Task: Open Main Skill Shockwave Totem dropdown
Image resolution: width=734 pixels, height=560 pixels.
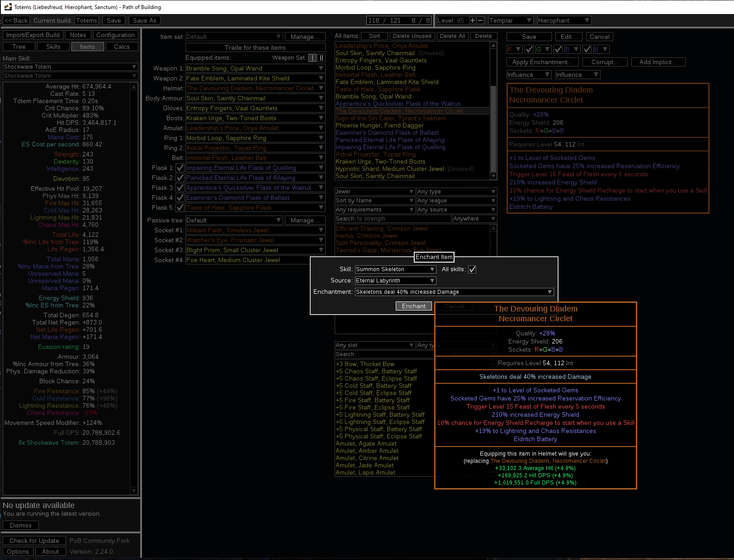Action: 70,67
